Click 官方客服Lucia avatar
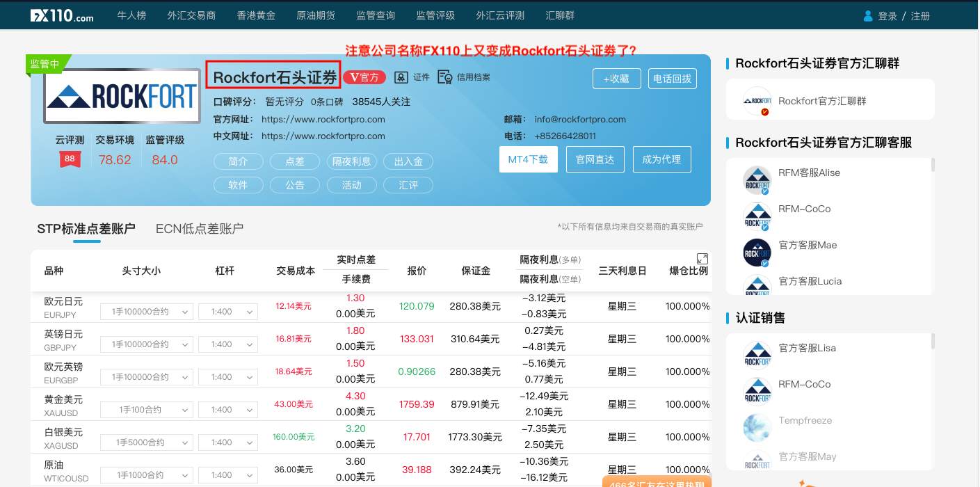 pos(757,285)
